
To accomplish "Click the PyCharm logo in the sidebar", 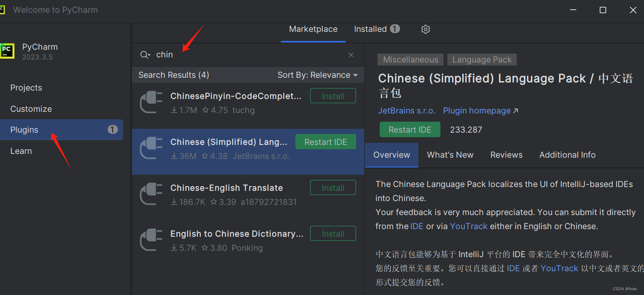I will (7, 51).
